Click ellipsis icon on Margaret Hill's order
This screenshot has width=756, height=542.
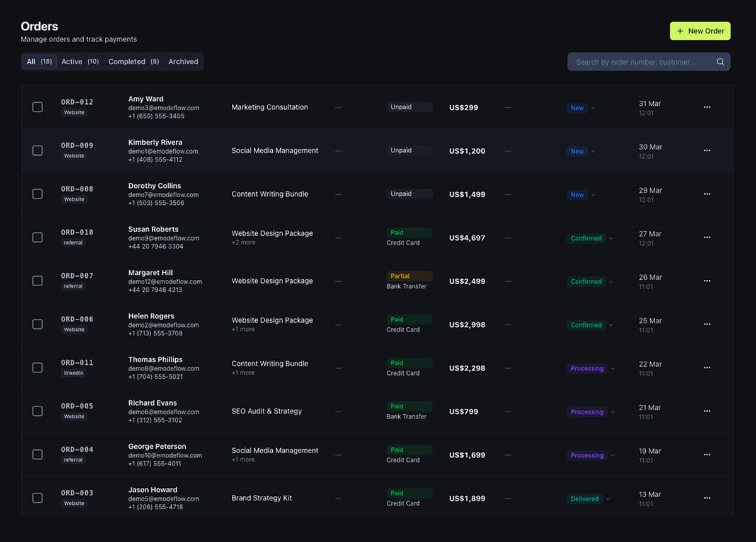click(707, 281)
